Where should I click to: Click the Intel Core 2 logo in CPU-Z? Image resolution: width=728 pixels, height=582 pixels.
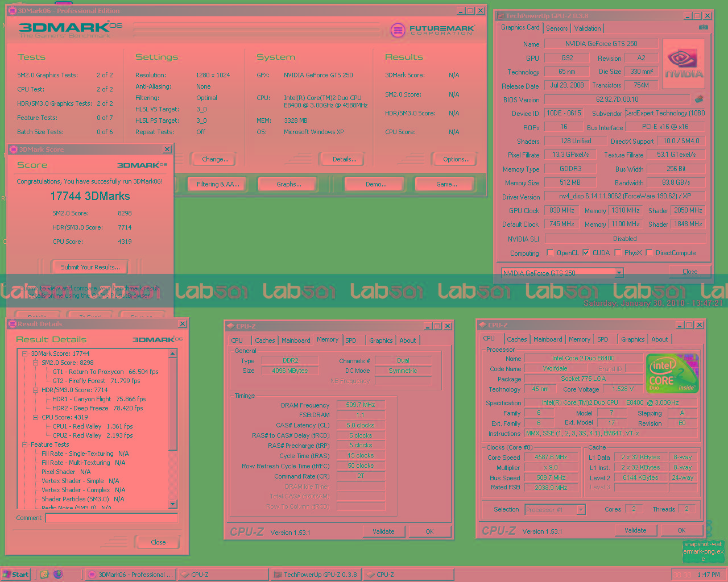672,373
